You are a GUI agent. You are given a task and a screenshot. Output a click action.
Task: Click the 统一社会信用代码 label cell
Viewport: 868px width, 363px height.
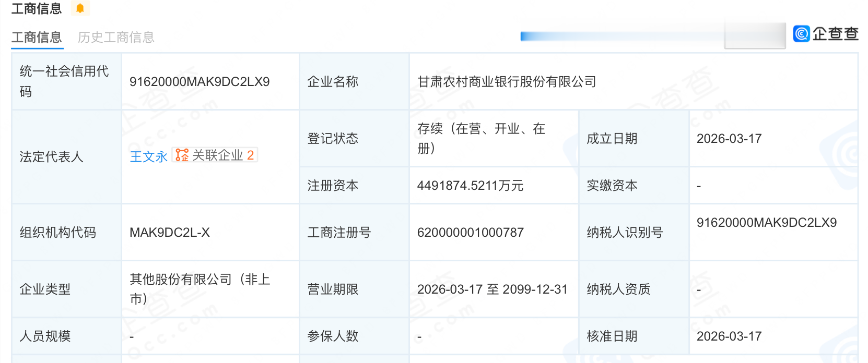point(66,81)
